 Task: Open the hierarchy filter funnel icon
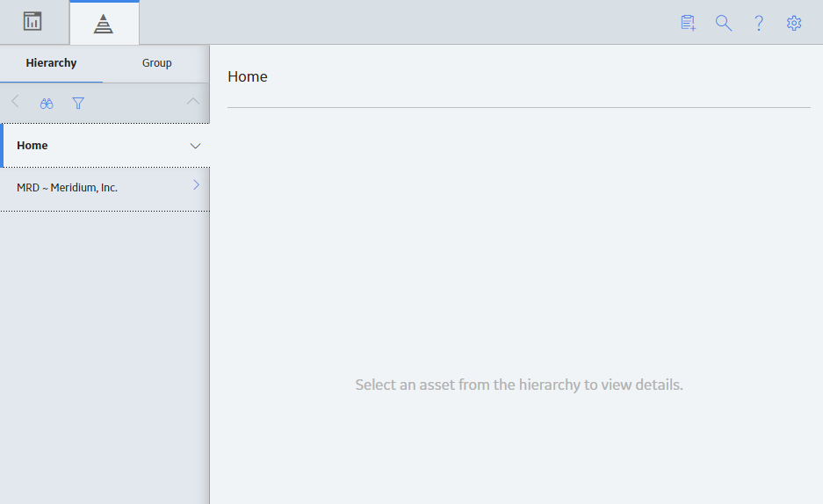tap(78, 104)
